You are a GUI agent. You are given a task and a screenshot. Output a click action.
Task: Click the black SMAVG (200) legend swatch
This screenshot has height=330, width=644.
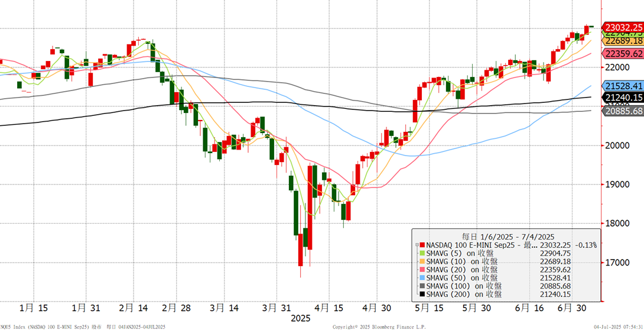click(422, 295)
